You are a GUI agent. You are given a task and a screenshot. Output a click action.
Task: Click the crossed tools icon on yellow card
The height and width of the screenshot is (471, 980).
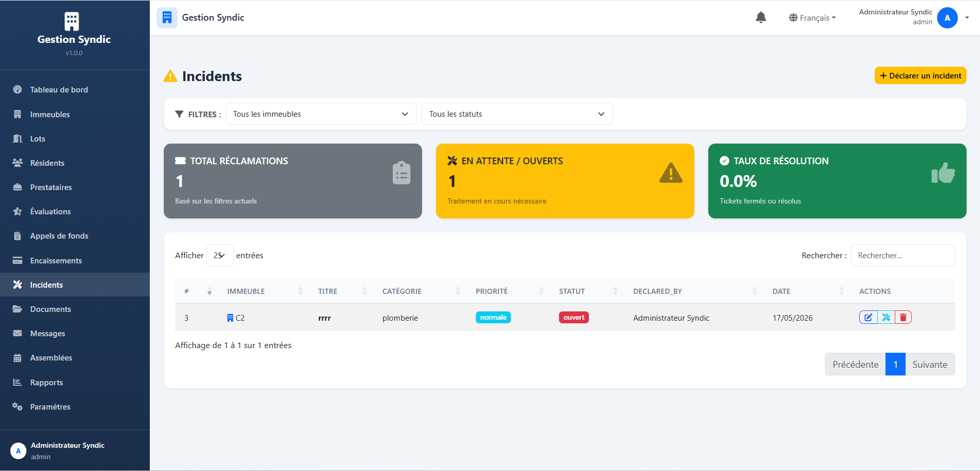pyautogui.click(x=452, y=161)
